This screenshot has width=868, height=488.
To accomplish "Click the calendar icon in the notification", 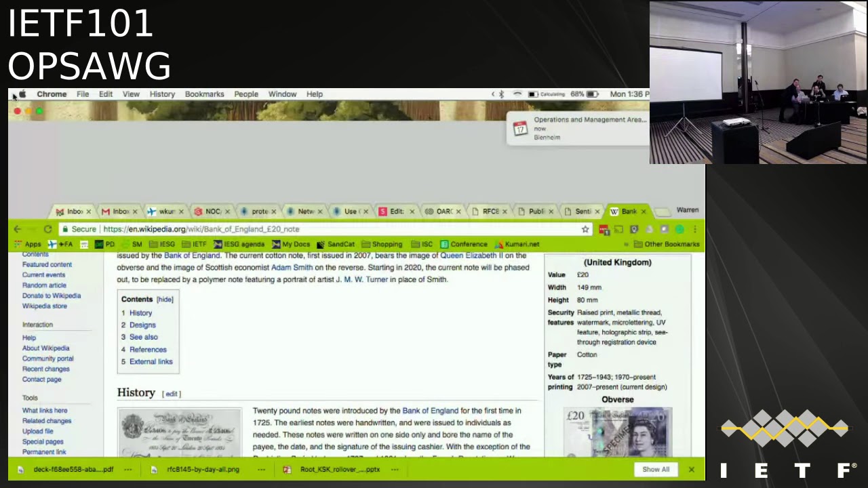I will 520,128.
